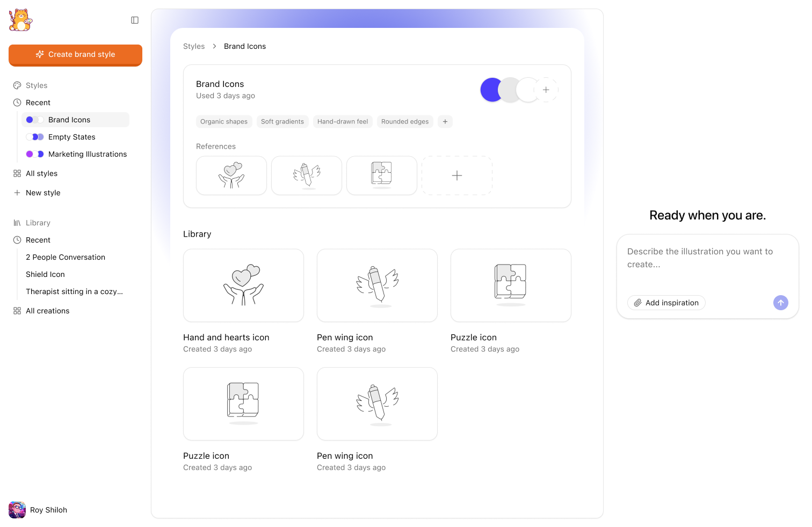Viewport: 812px width, 527px height.
Task: Add a new color to palette
Action: pos(546,90)
